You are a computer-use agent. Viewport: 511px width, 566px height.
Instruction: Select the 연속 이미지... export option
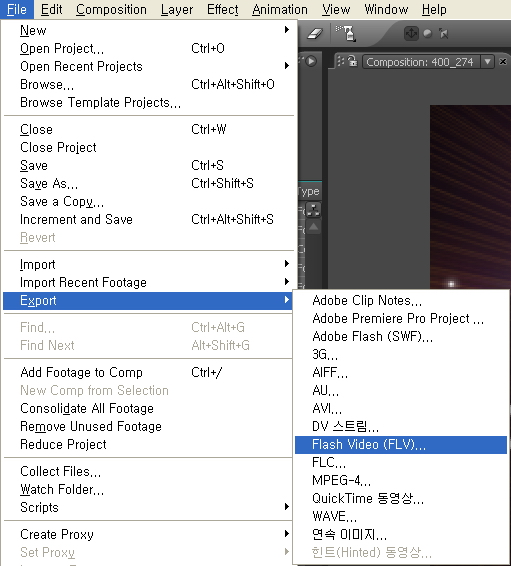[401, 535]
